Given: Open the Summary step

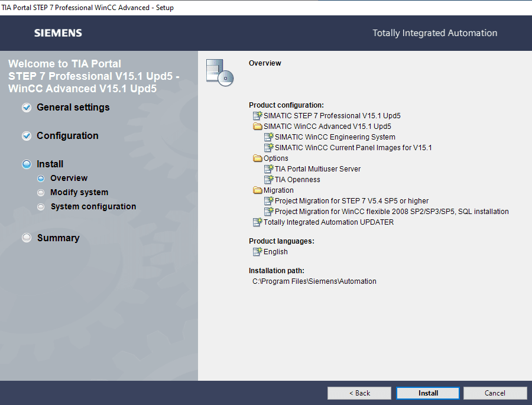Looking at the screenshot, I should [59, 238].
